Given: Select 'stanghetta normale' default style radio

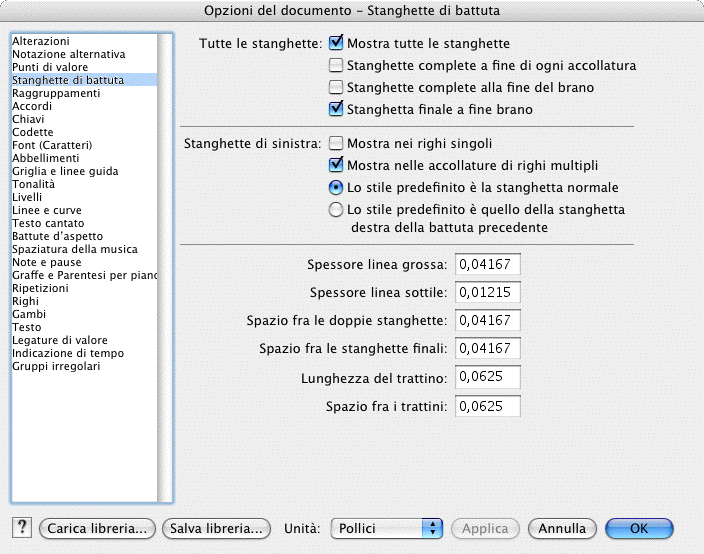Looking at the screenshot, I should [x=337, y=188].
